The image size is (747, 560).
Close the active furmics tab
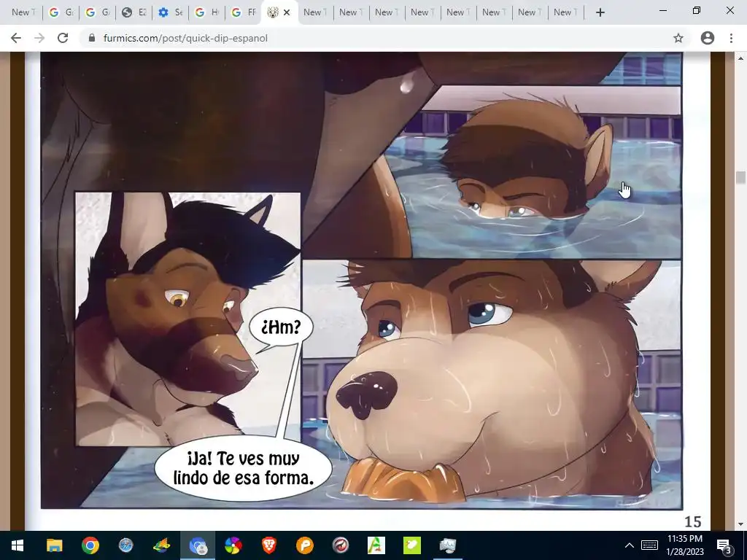286,13
